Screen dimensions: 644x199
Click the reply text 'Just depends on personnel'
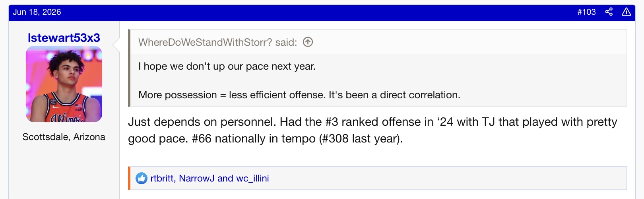pos(202,122)
